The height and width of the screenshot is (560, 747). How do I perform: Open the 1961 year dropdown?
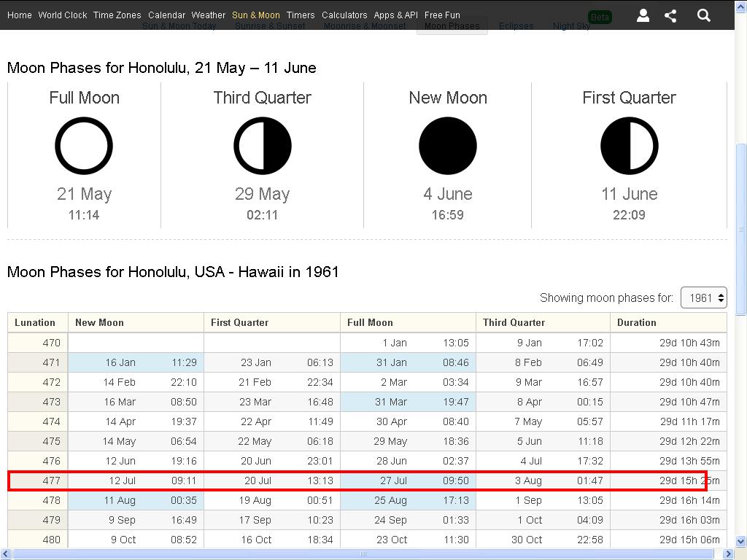[x=703, y=297]
